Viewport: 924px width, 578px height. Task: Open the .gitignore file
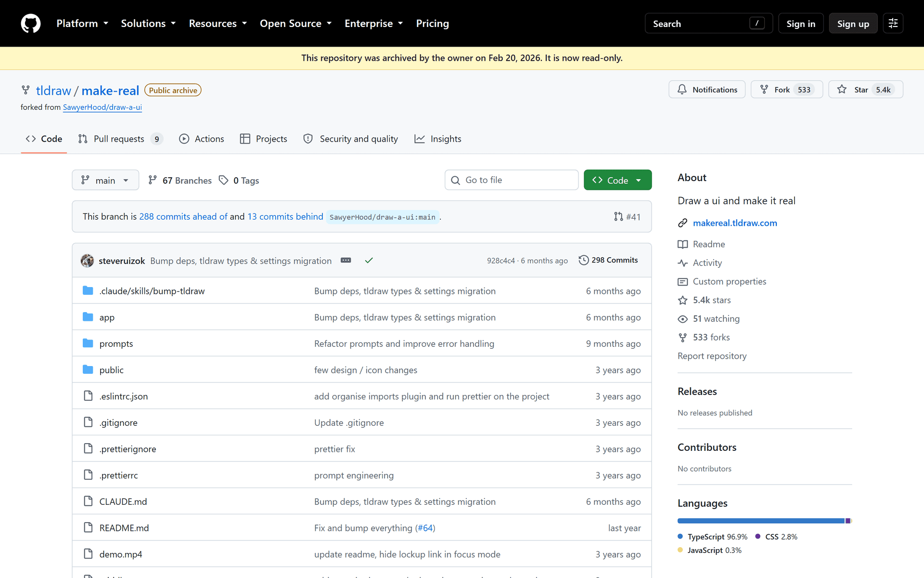coord(118,422)
